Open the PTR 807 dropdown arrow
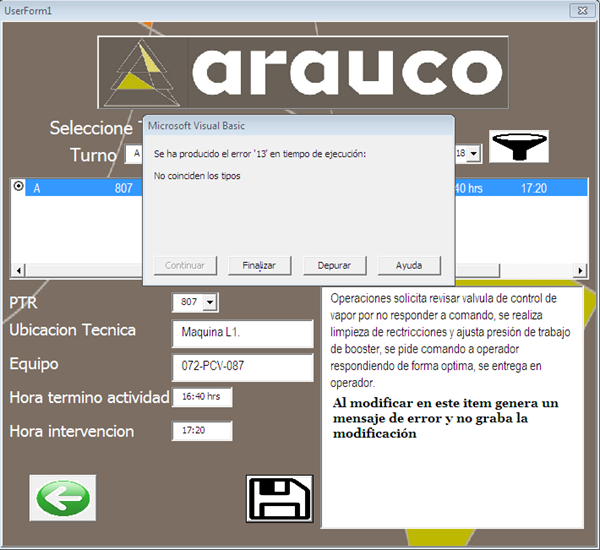Image resolution: width=600 pixels, height=550 pixels. click(210, 302)
